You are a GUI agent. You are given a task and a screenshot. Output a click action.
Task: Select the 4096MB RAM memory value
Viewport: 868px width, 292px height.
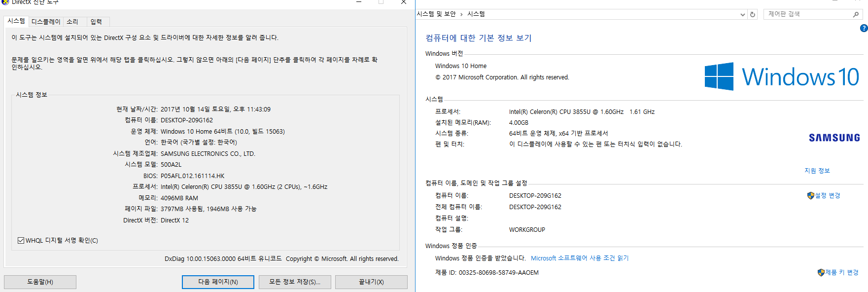(x=179, y=198)
